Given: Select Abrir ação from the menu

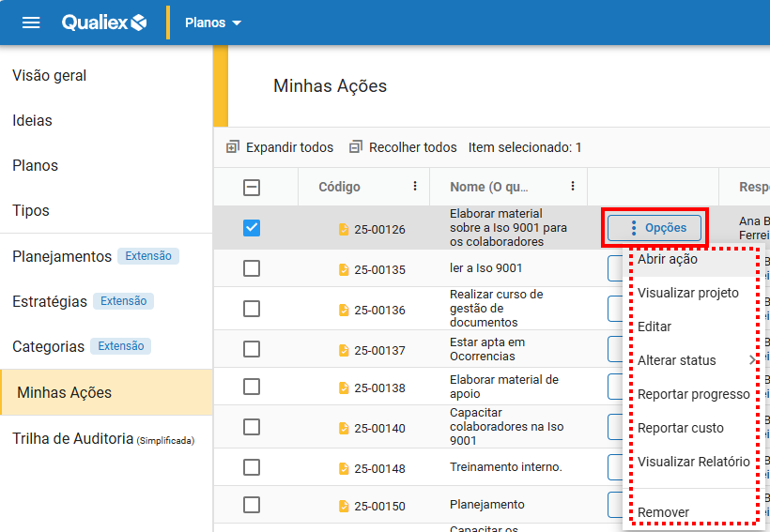Looking at the screenshot, I should (668, 259).
